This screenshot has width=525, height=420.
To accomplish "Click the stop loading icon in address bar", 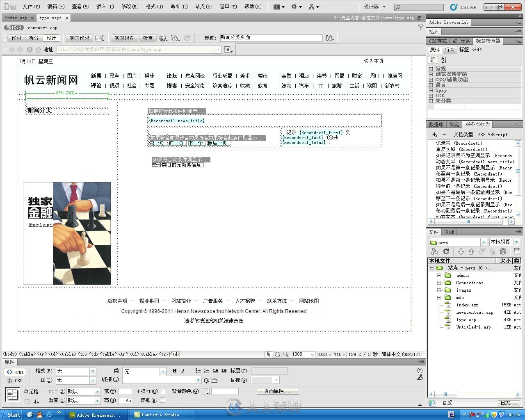I will tap(30, 49).
